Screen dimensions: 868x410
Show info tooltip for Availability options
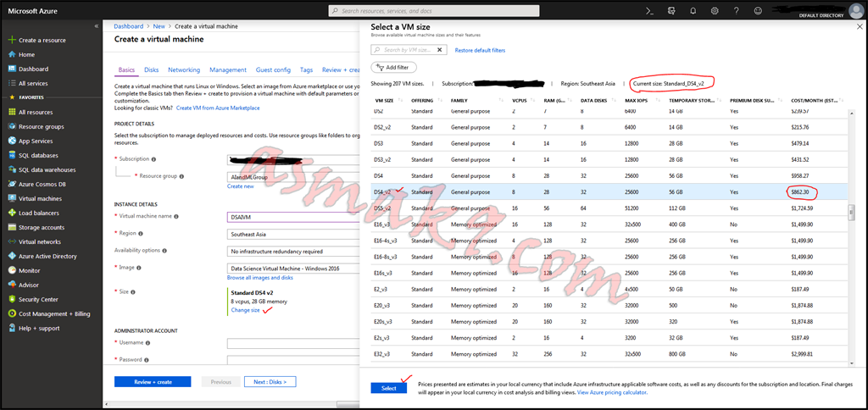coord(164,250)
